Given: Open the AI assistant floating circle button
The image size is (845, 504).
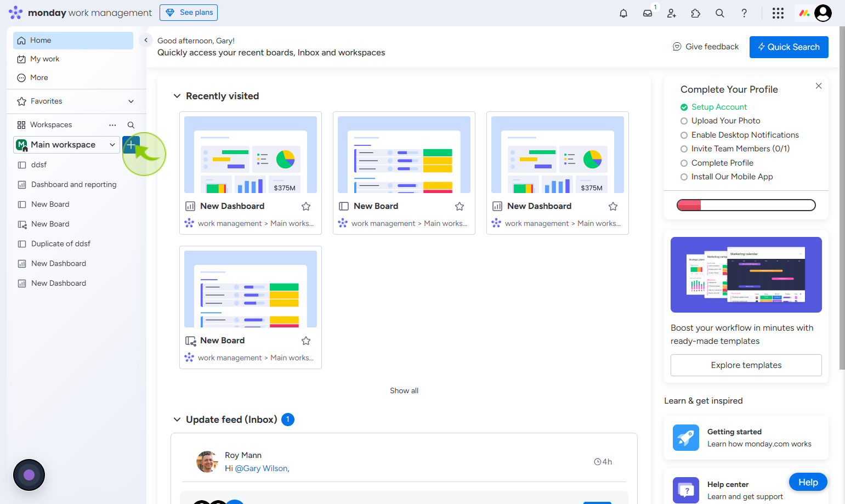Looking at the screenshot, I should coord(29,475).
